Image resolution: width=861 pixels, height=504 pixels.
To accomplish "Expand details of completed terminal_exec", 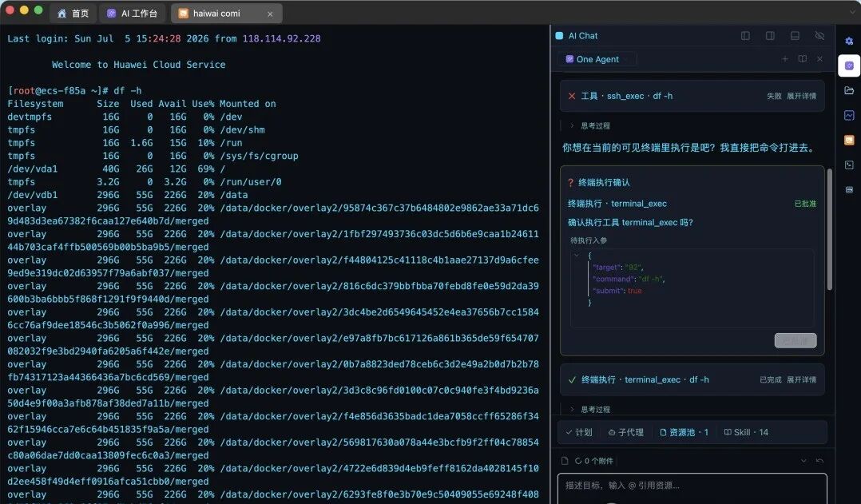I will point(801,380).
